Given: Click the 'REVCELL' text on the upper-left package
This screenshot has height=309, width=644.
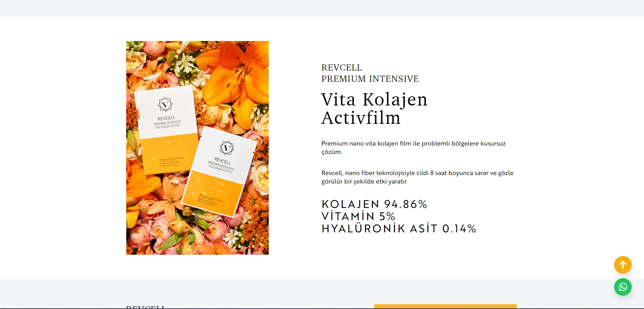Looking at the screenshot, I should [x=167, y=118].
